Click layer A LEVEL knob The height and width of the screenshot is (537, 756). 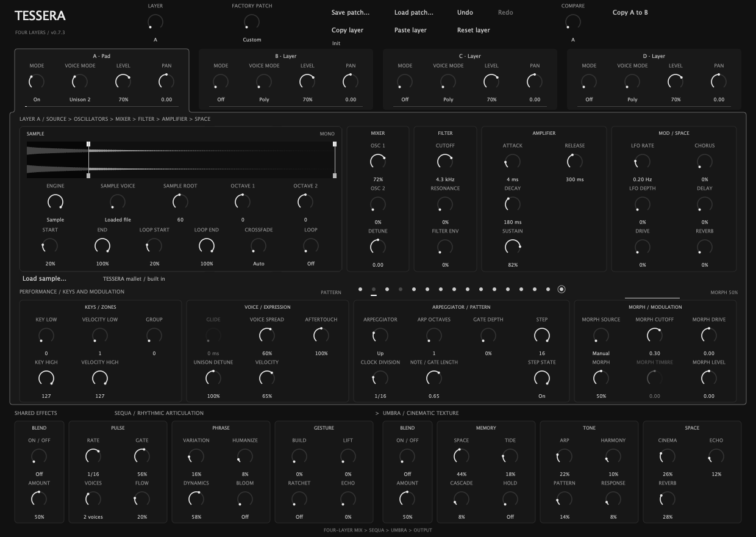tap(123, 81)
